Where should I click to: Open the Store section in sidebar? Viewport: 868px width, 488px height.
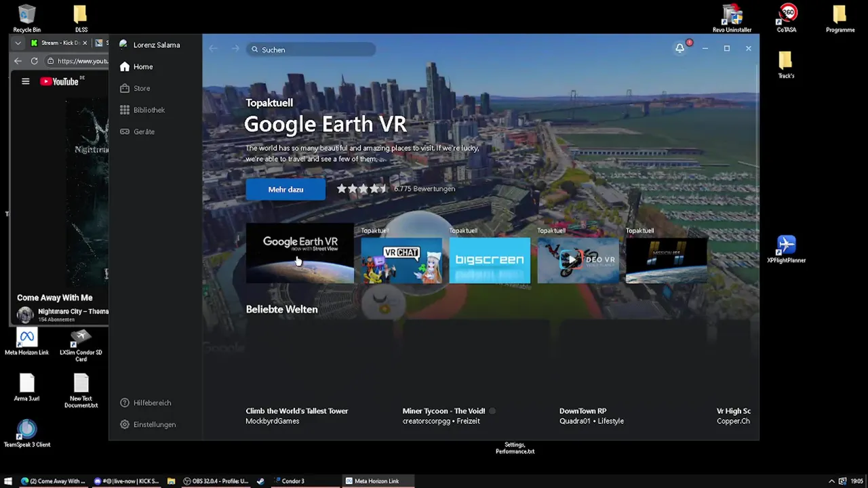134,88
